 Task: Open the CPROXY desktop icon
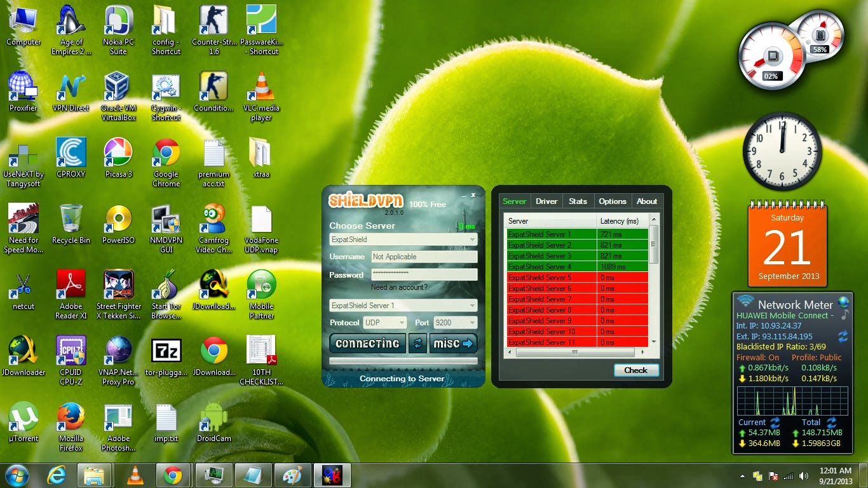71,158
